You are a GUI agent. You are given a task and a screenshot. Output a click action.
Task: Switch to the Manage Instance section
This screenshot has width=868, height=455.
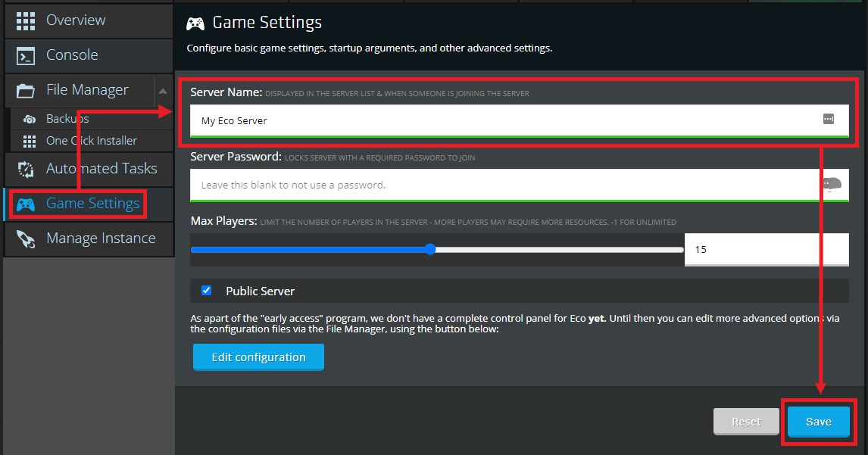101,238
